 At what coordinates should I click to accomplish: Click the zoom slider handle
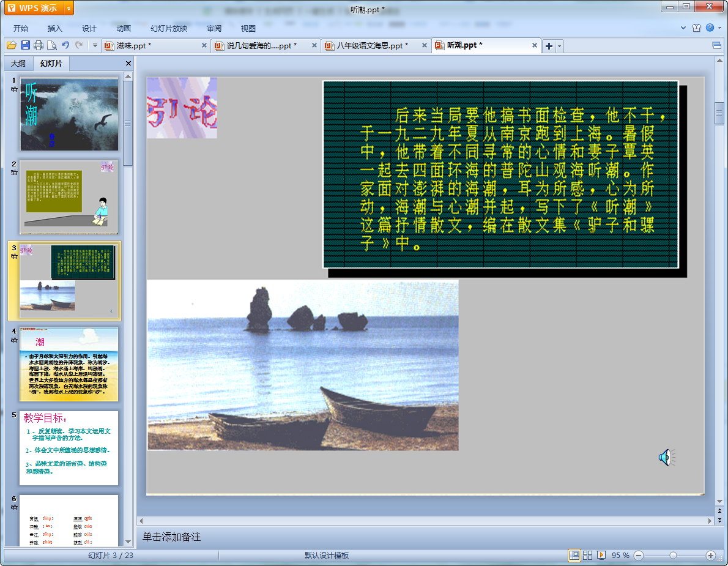pos(673,555)
